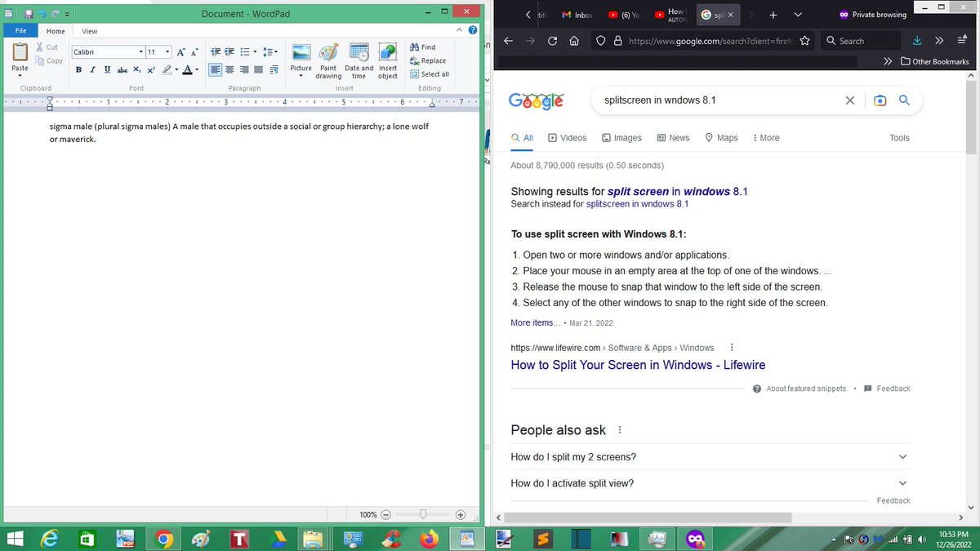Click Find in the WordPad Editing group
Viewport: 980px width, 551px height.
coord(423,47)
